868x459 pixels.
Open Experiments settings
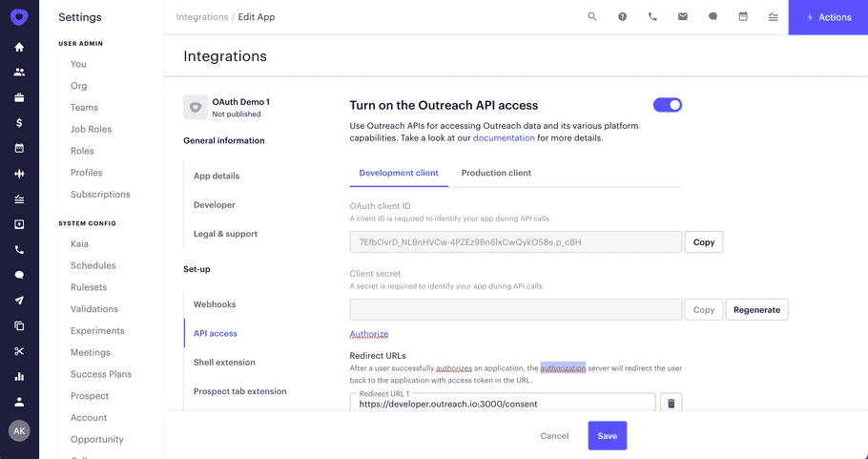tap(97, 330)
